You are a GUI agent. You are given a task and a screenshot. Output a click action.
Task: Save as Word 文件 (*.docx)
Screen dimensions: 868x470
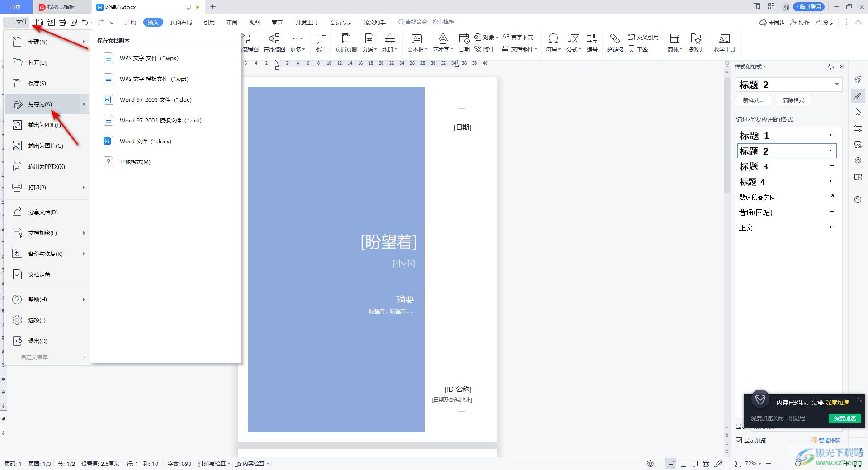pyautogui.click(x=146, y=141)
